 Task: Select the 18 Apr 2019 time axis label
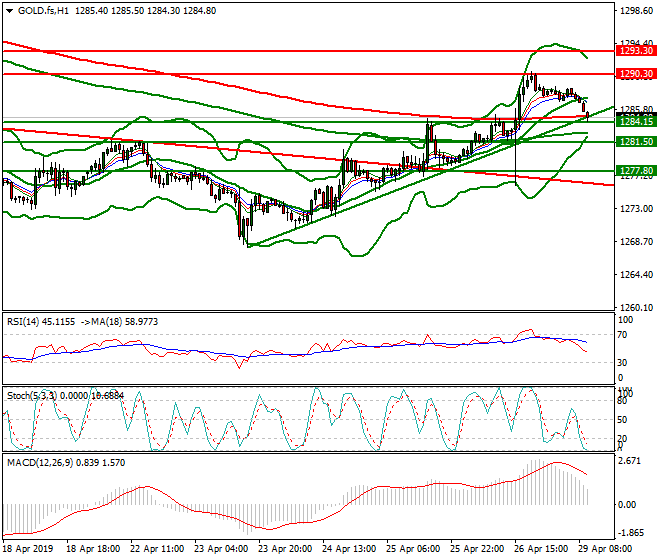(x=28, y=549)
